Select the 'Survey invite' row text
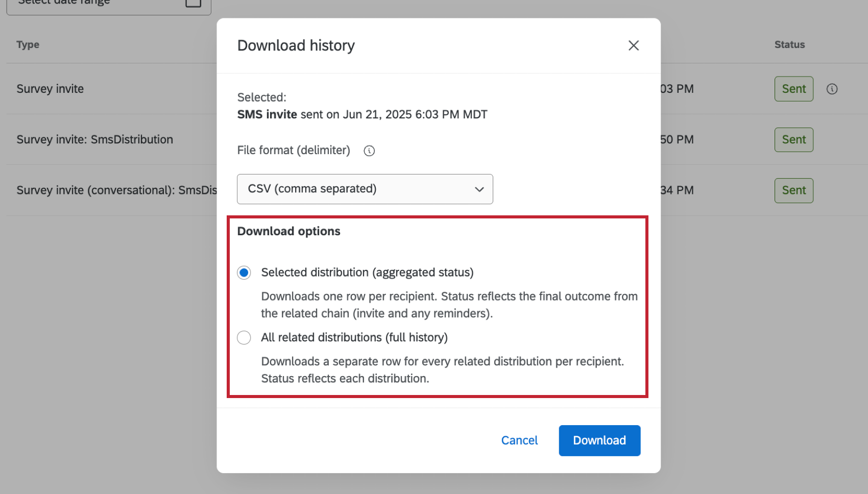Viewport: 868px width, 494px height. pyautogui.click(x=50, y=89)
